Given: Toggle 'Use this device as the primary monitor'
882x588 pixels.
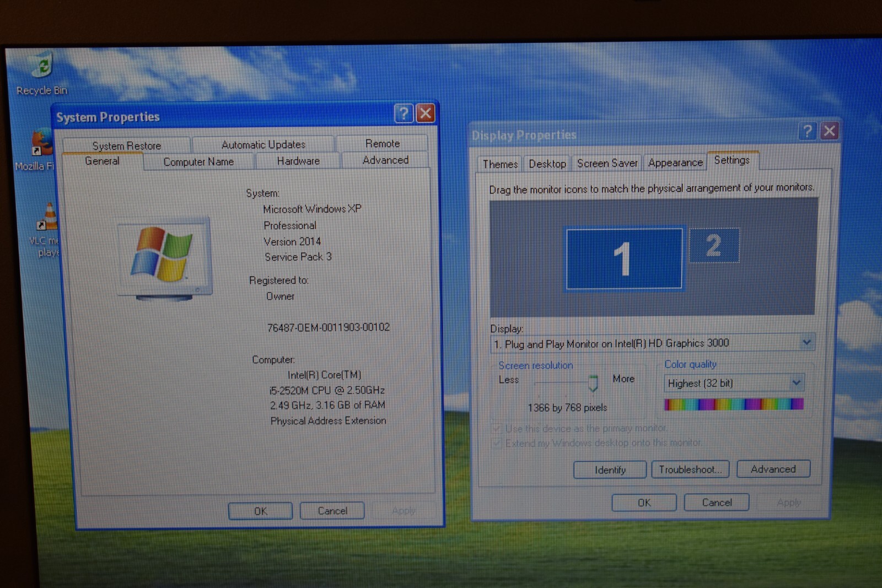Looking at the screenshot, I should (x=579, y=428).
